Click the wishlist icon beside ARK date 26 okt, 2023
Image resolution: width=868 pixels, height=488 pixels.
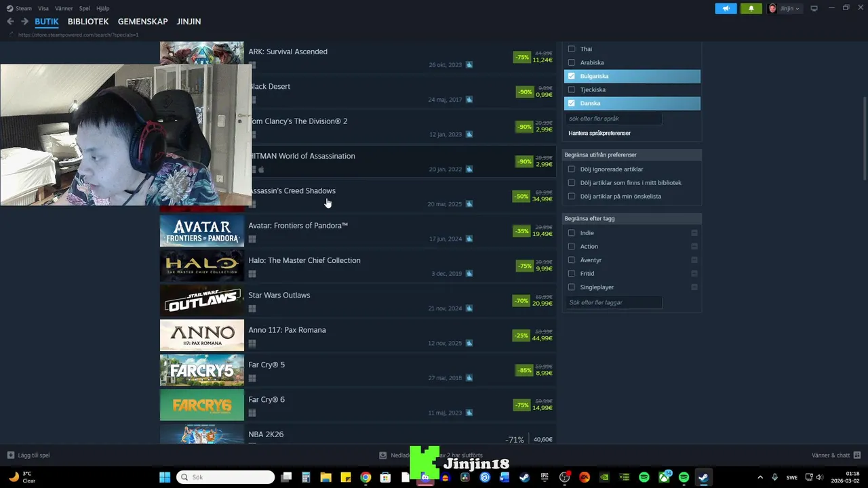coord(469,65)
